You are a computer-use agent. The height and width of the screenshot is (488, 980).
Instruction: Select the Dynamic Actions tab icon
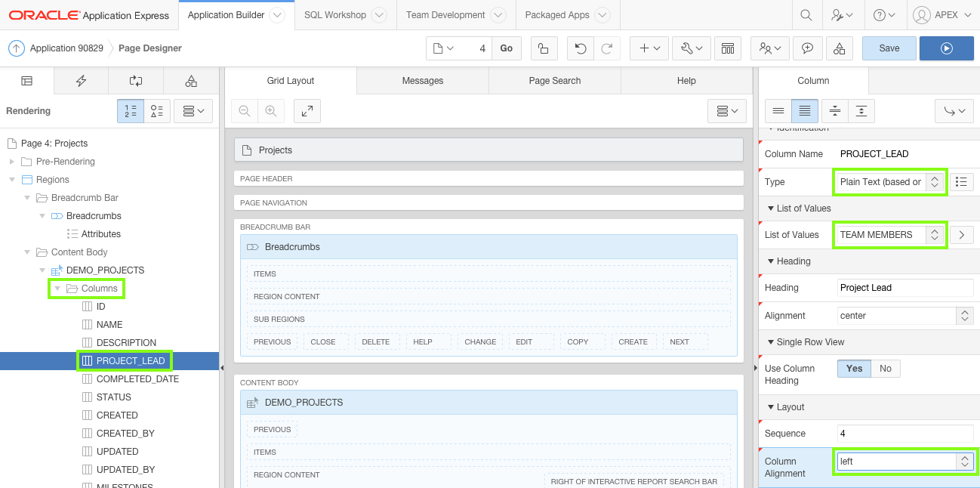81,81
